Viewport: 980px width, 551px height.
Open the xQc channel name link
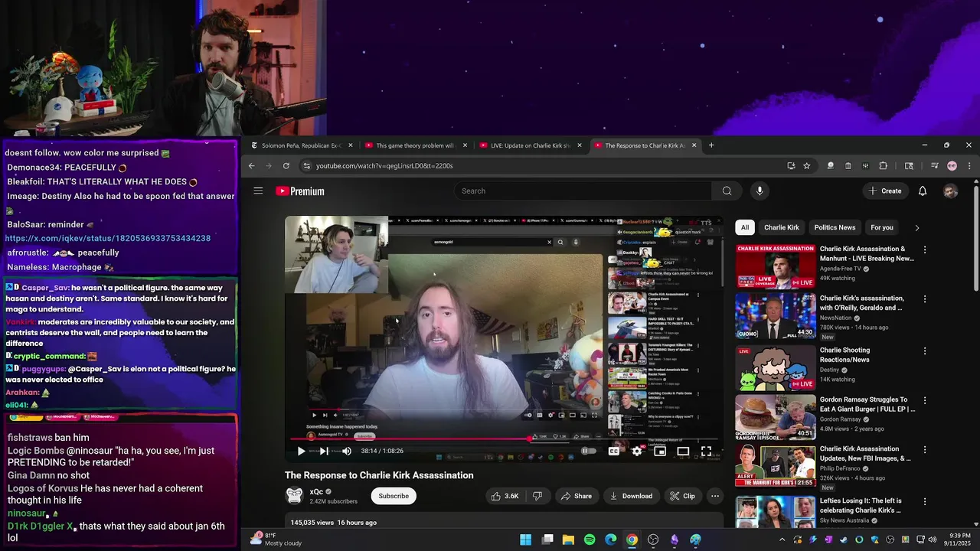(316, 492)
